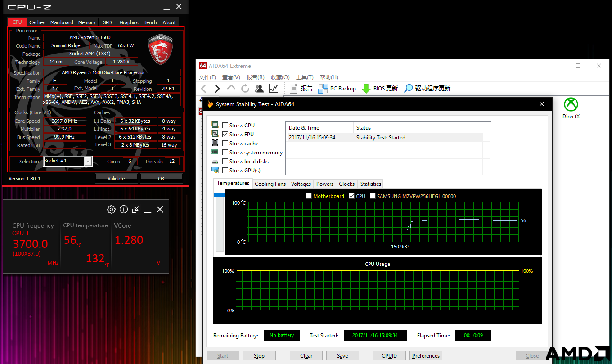The image size is (612, 364).
Task: Switch to Bench tab in CPU-Z
Action: 150,22
